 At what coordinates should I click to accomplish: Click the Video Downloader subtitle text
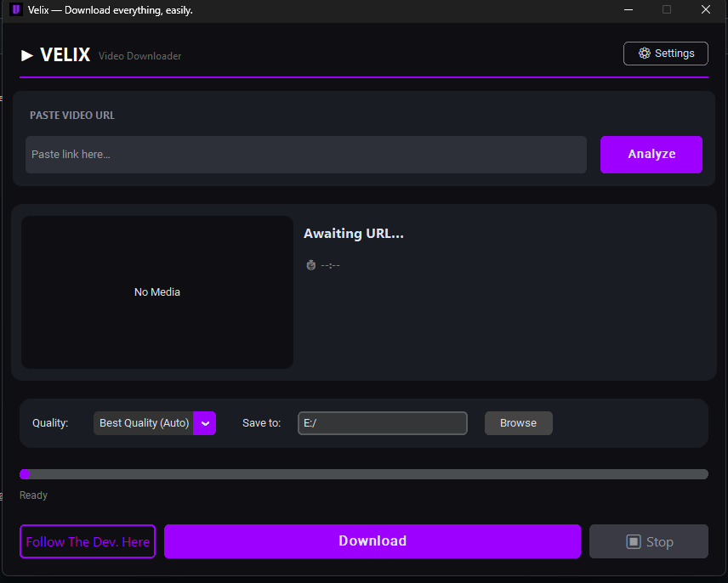[139, 56]
